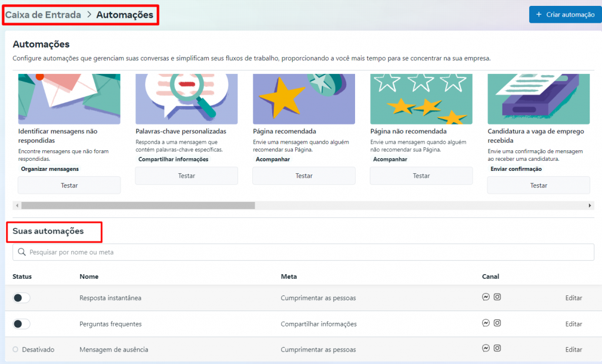Click the left arrow of the templates scrollbar
The image size is (602, 364).
[17, 205]
